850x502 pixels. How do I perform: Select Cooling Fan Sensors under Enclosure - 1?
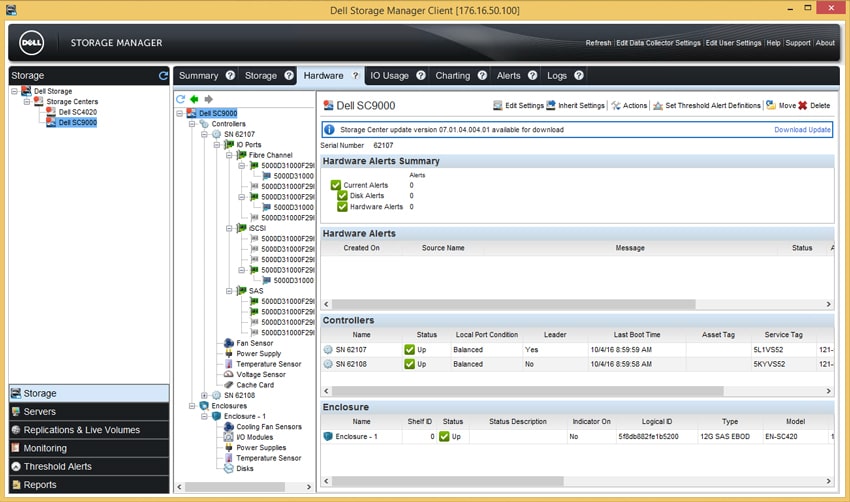point(269,427)
